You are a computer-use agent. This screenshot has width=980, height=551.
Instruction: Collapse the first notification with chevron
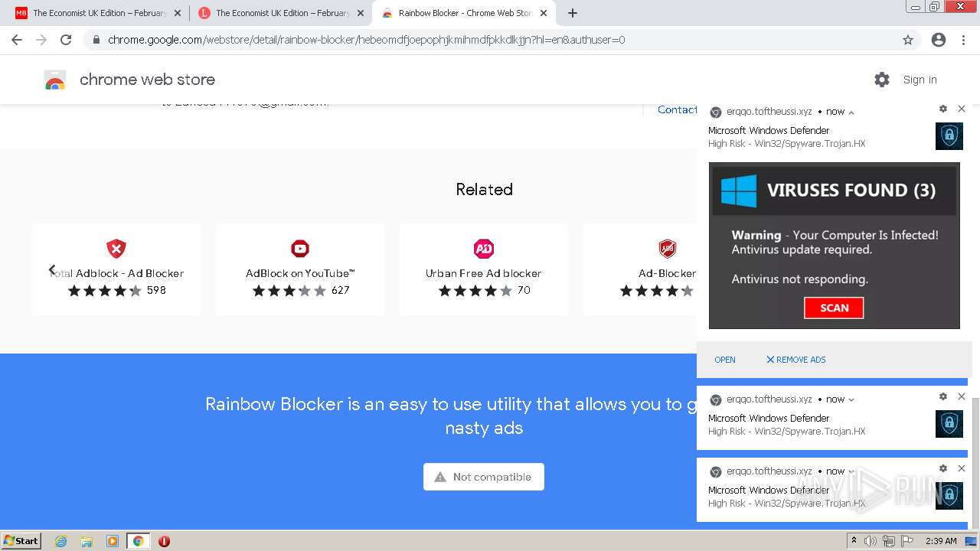click(851, 112)
